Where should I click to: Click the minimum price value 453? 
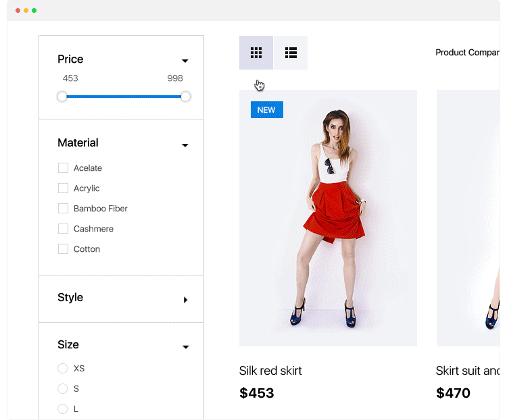coord(70,78)
